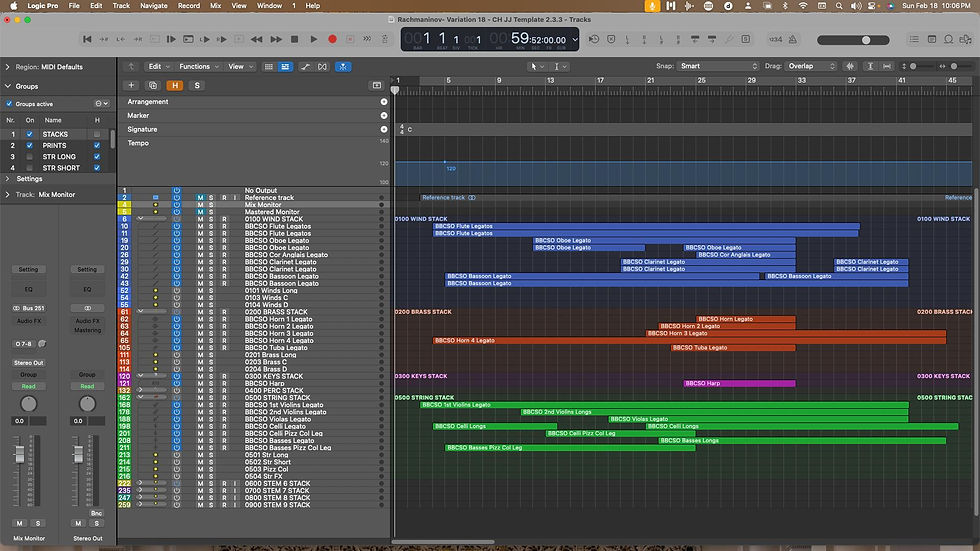
Task: Open the Mix menu
Action: click(x=216, y=6)
